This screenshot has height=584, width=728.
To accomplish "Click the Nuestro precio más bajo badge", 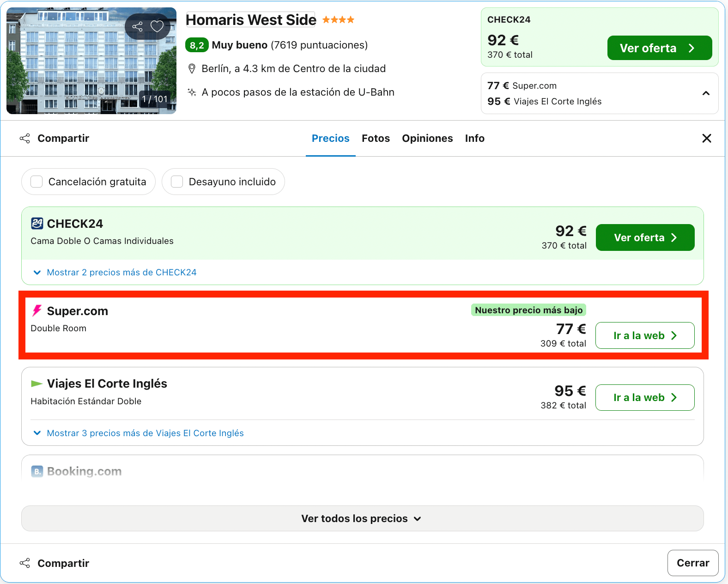I will [x=528, y=310].
